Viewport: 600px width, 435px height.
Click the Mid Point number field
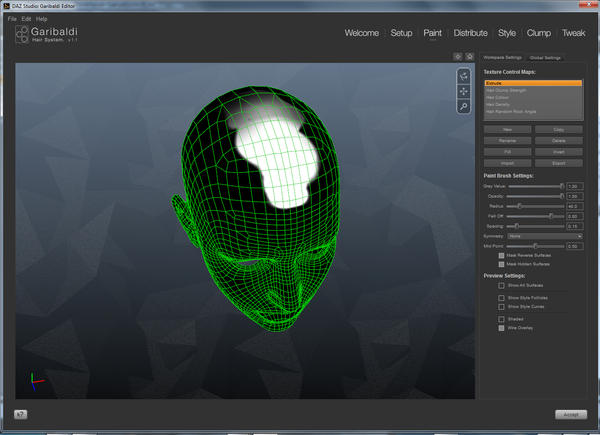tap(575, 246)
